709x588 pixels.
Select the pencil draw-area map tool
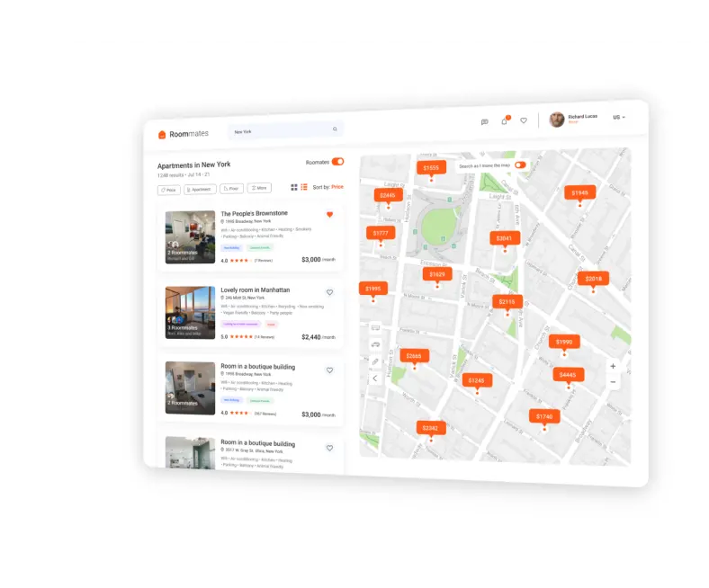pyautogui.click(x=375, y=361)
